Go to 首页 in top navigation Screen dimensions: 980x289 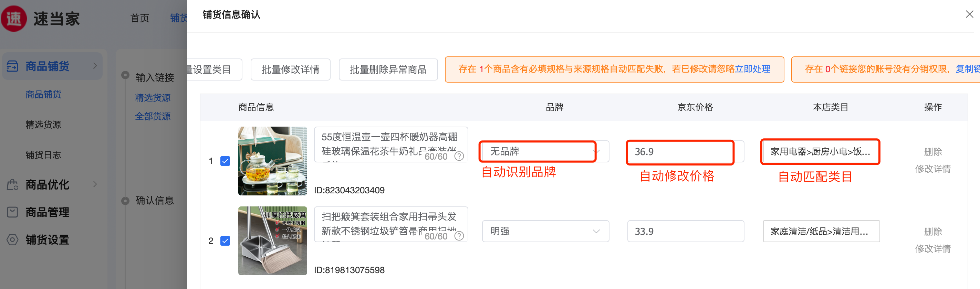click(139, 18)
